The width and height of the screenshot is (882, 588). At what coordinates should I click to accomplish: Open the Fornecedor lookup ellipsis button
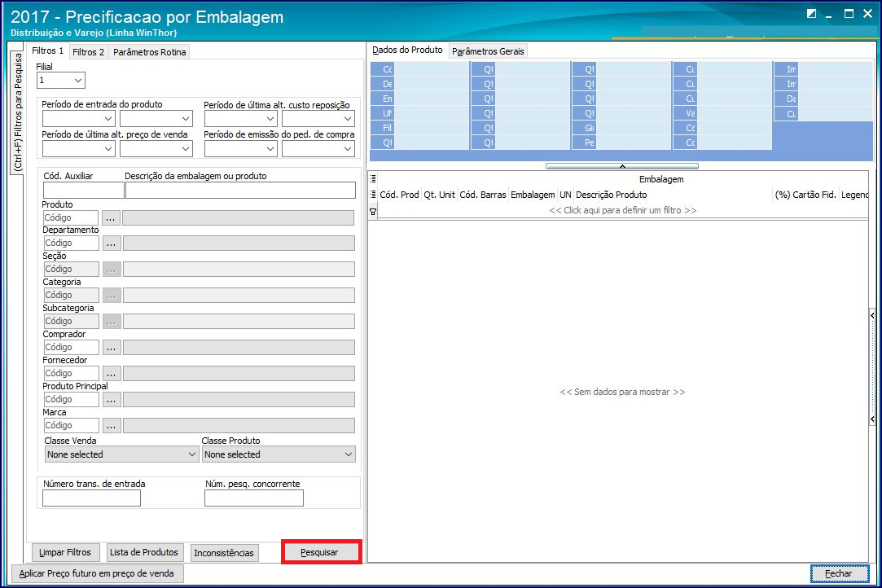click(112, 373)
